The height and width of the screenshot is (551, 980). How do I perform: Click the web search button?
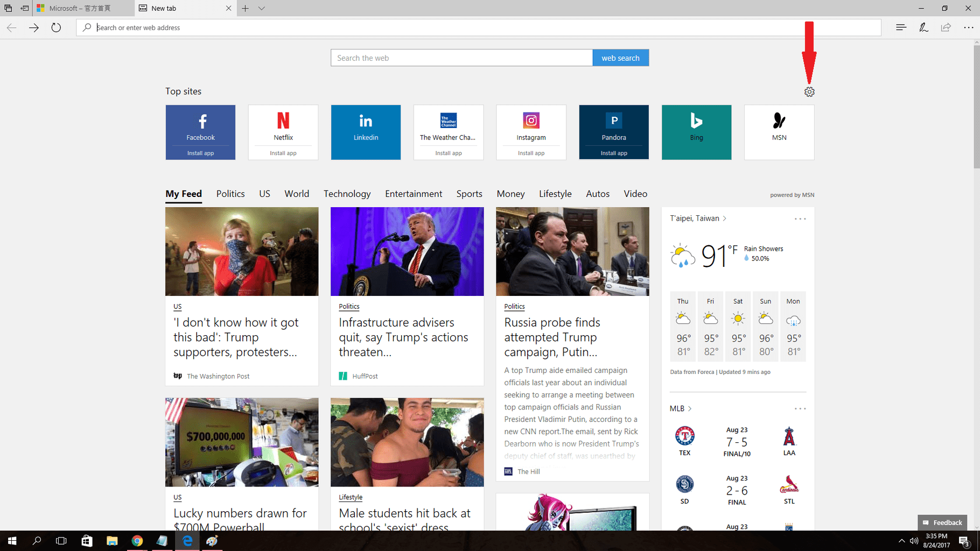620,58
